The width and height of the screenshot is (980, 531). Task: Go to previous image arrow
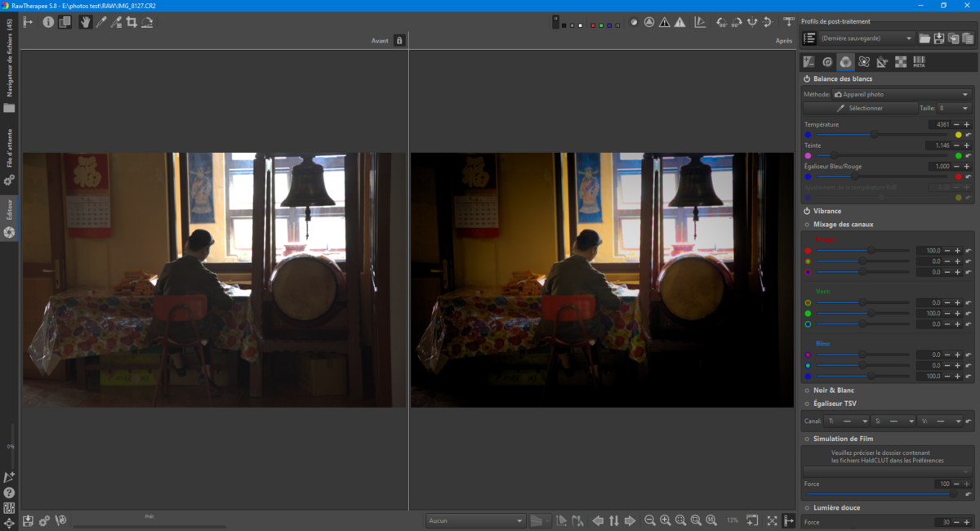coord(598,520)
